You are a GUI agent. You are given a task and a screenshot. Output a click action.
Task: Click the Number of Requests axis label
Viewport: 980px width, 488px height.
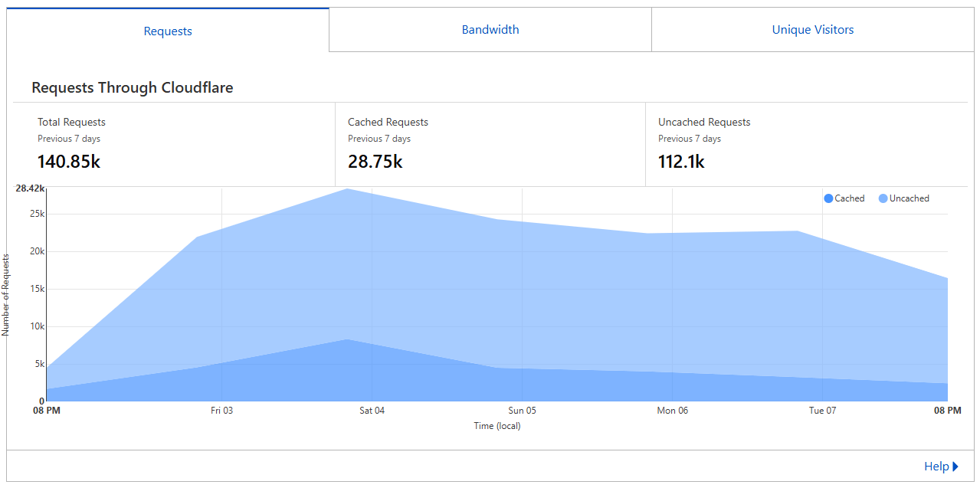[x=7, y=294]
